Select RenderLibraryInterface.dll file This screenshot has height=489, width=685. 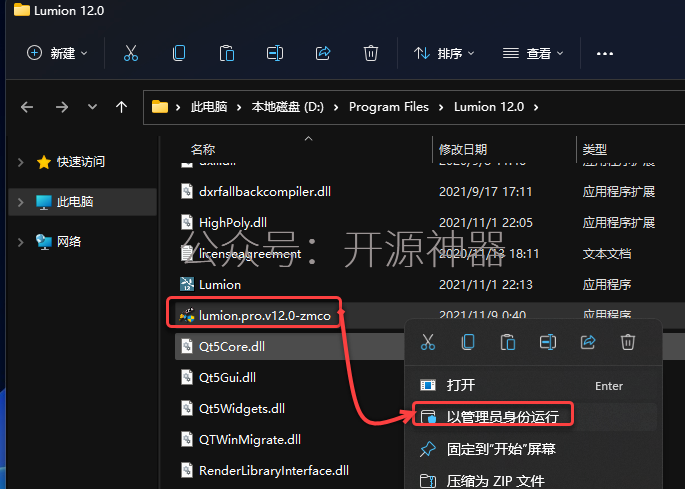point(273,471)
